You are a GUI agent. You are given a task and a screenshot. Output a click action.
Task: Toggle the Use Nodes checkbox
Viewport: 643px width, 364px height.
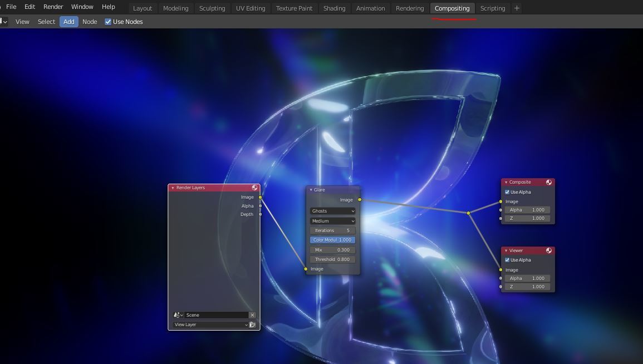pos(108,22)
